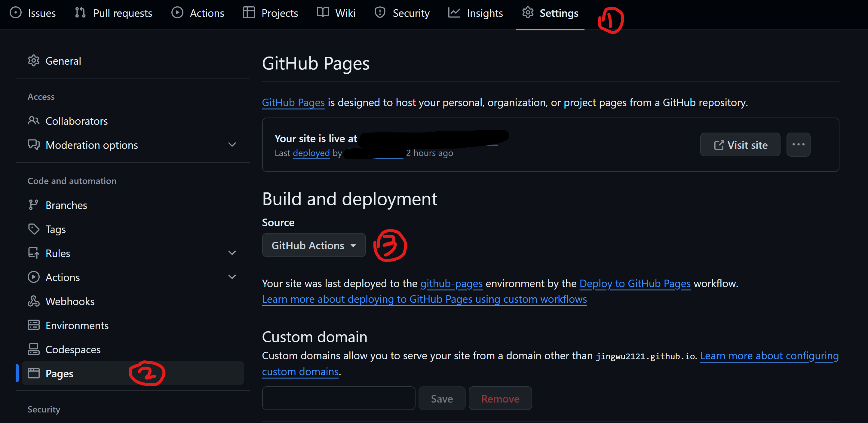Open Codespaces settings page
868x423 pixels.
133,349
